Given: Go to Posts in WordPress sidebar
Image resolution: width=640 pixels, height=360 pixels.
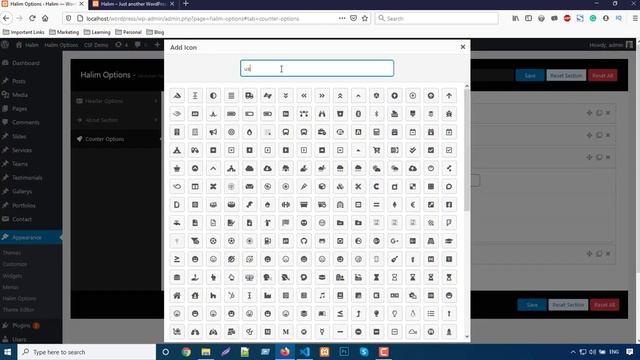Looking at the screenshot, I should [18, 81].
